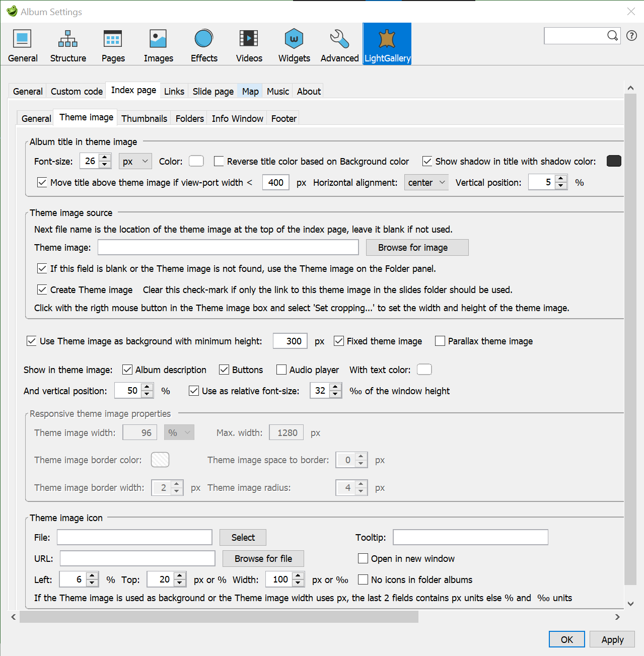
Task: Click the search magnifier in the search box
Action: pos(612,36)
